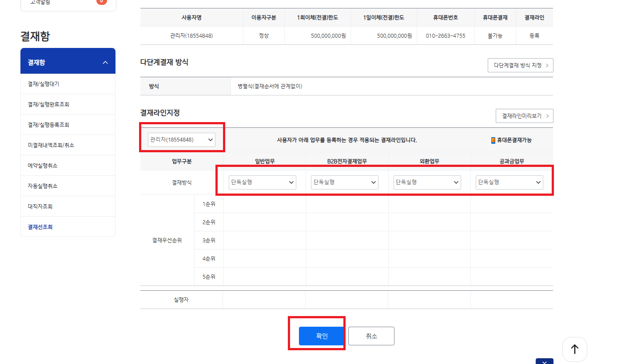Open 일반업무 결재방식 dropdown

point(262,182)
